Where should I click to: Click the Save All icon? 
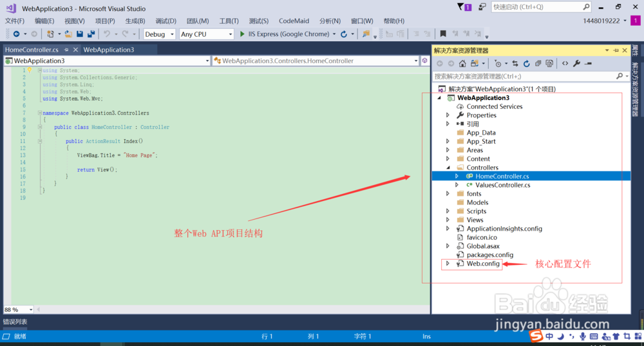pyautogui.click(x=91, y=34)
